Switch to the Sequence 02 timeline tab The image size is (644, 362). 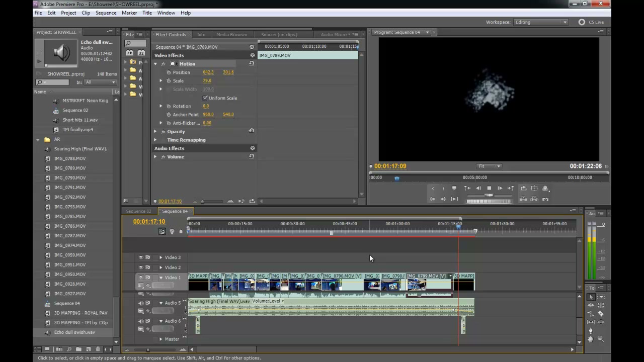click(x=138, y=211)
